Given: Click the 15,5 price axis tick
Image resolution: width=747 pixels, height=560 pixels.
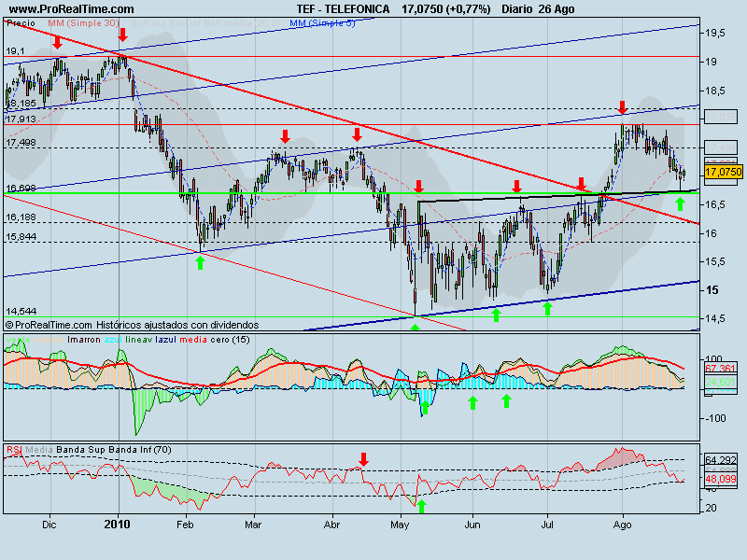Looking at the screenshot, I should click(x=715, y=261).
